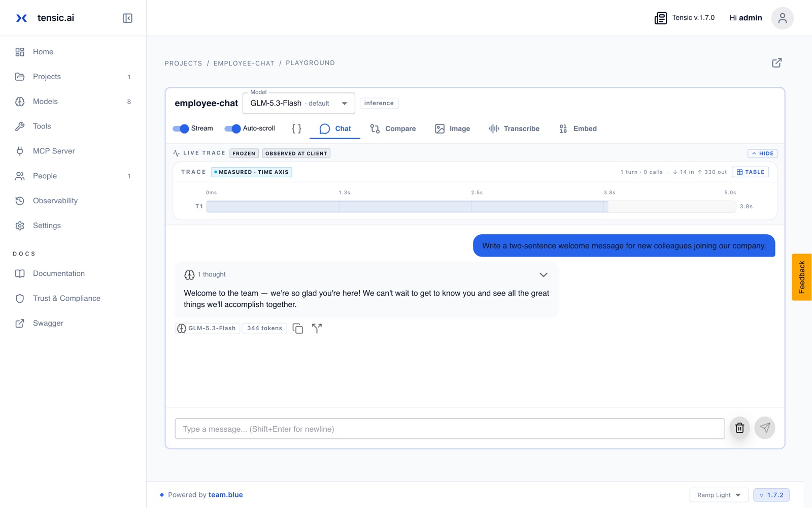Viewport: 812px width, 508px height.
Task: Click the employee-chat project title
Action: coord(206,104)
